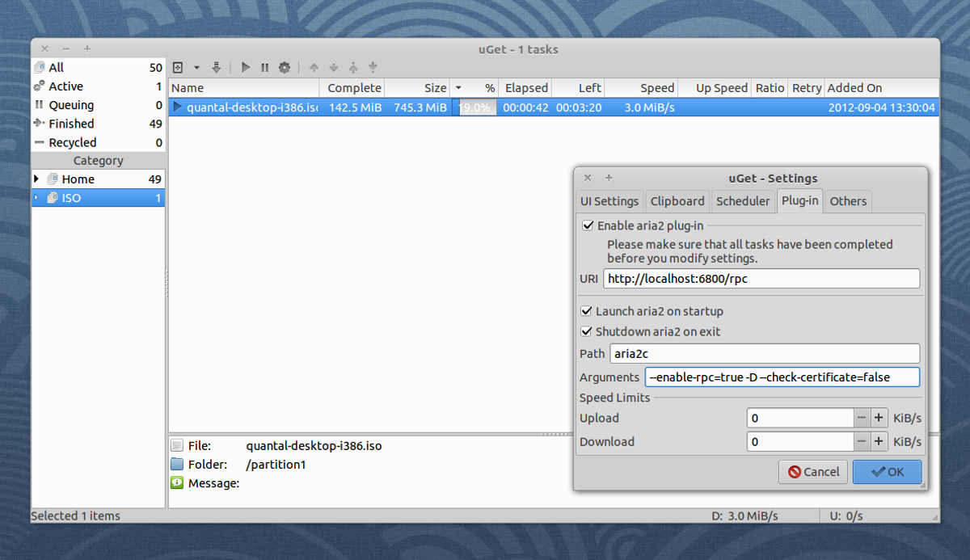Toggle Launch aria2 on startup checkbox
Viewport: 970px width, 560px height.
pos(587,311)
